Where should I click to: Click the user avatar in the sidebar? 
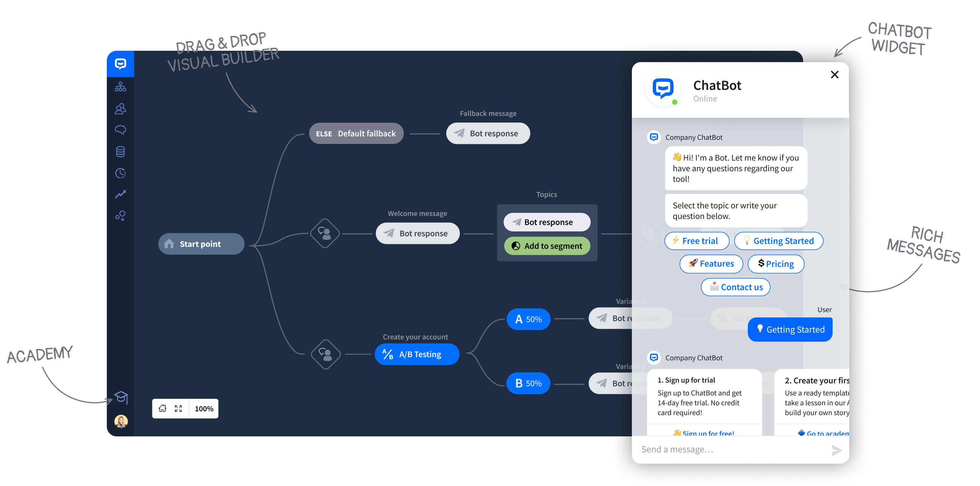pyautogui.click(x=121, y=421)
